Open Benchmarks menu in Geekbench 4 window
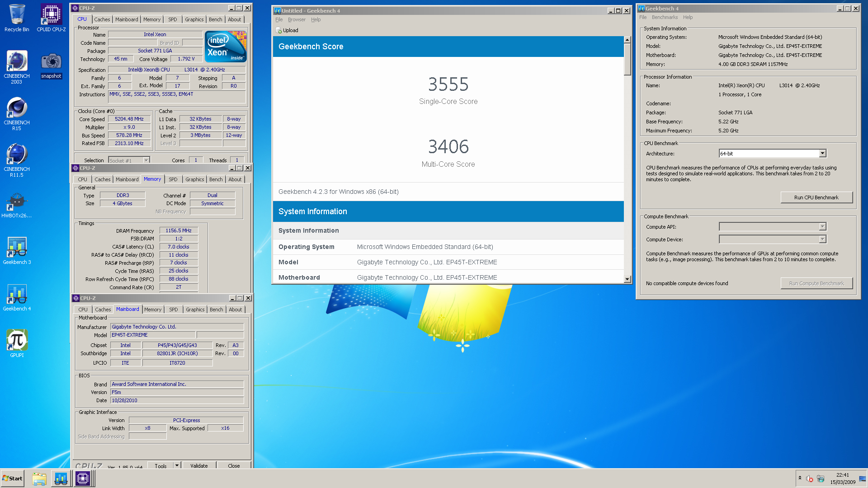This screenshot has width=868, height=488. pos(665,17)
